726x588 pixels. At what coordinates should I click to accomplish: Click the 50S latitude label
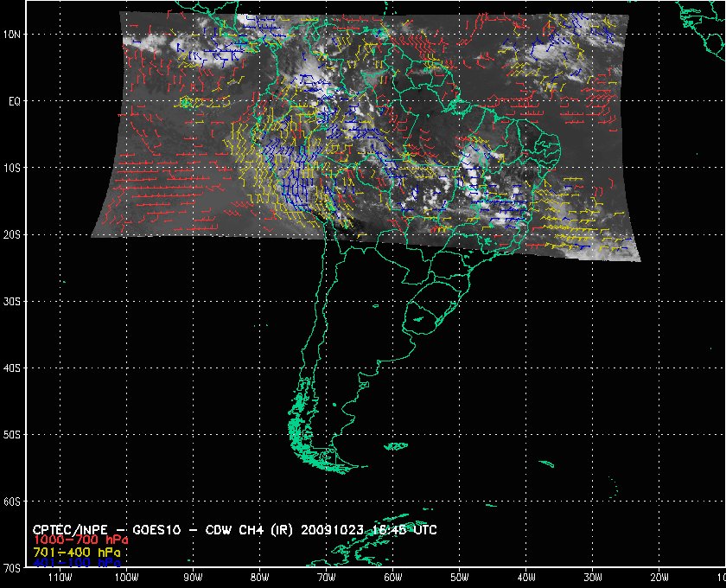click(12, 435)
